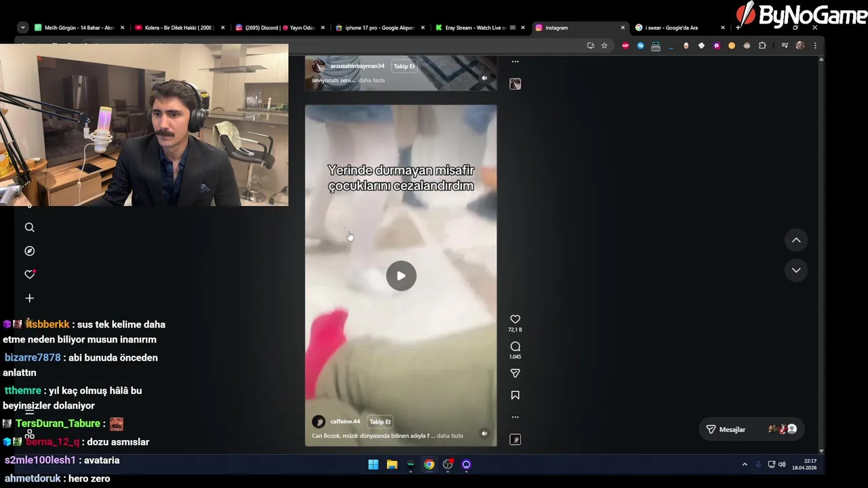The height and width of the screenshot is (488, 868).
Task: Open Windows Start menu
Action: click(373, 464)
